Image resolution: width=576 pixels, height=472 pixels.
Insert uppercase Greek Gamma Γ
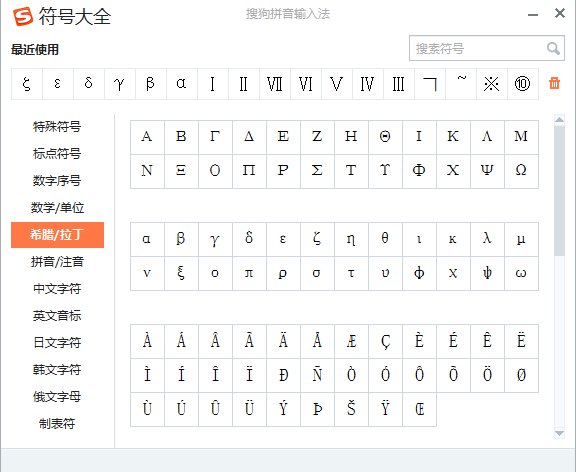pyautogui.click(x=215, y=137)
